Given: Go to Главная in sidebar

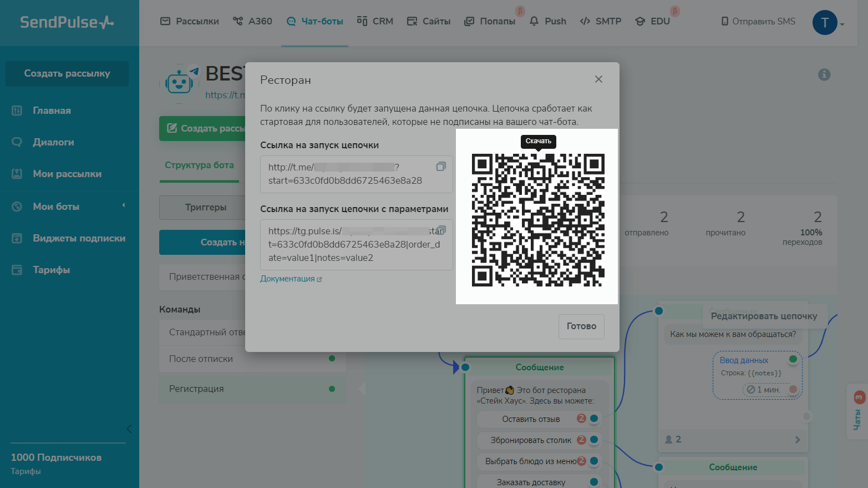Looking at the screenshot, I should pos(52,110).
